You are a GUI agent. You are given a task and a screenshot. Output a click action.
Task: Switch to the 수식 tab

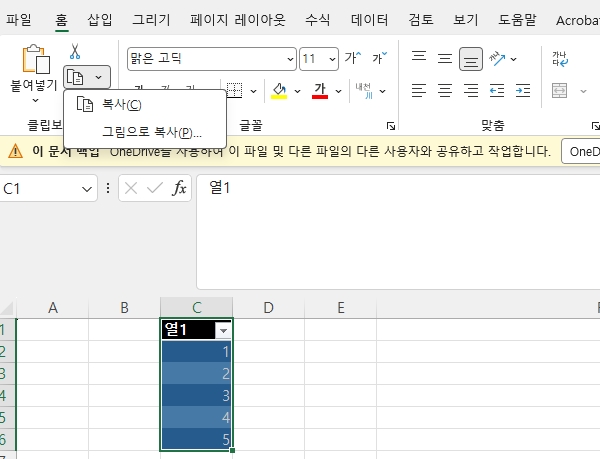(317, 20)
